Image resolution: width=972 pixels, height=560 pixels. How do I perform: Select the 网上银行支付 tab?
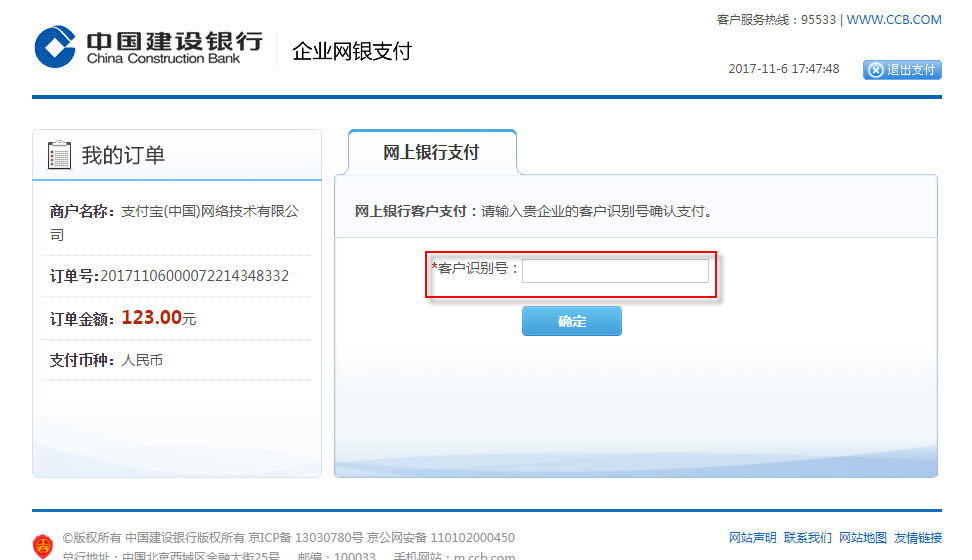pos(431,153)
